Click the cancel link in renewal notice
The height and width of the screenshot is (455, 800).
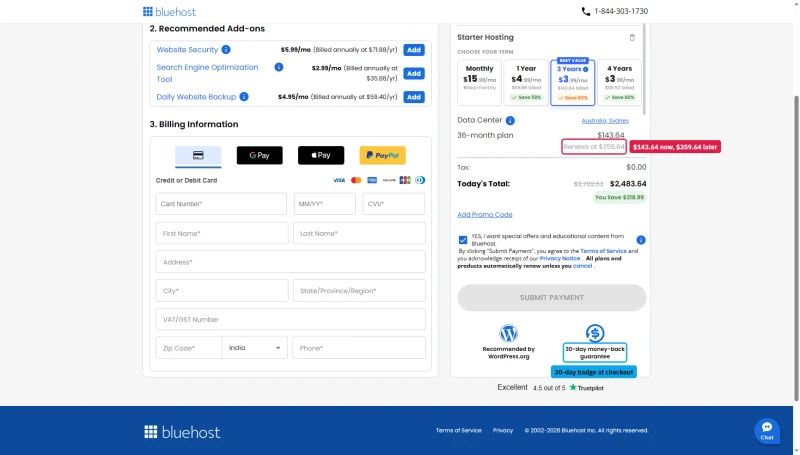click(582, 266)
